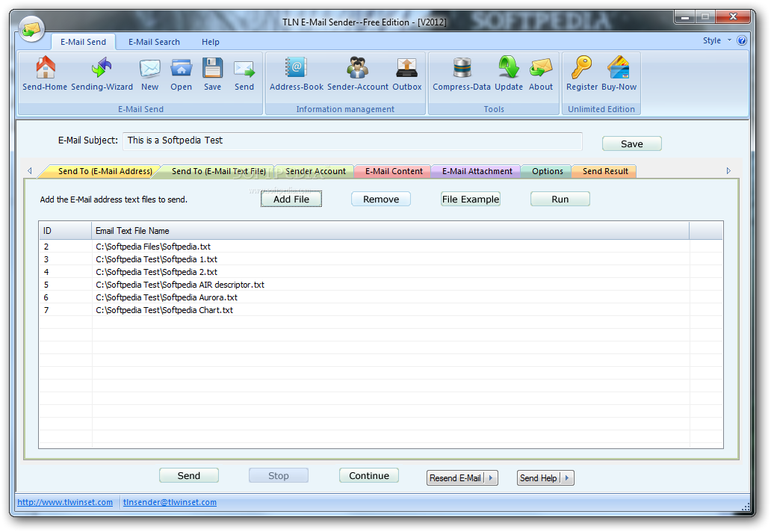Click the Email Text File Name column header
771x532 pixels.
[x=390, y=231]
